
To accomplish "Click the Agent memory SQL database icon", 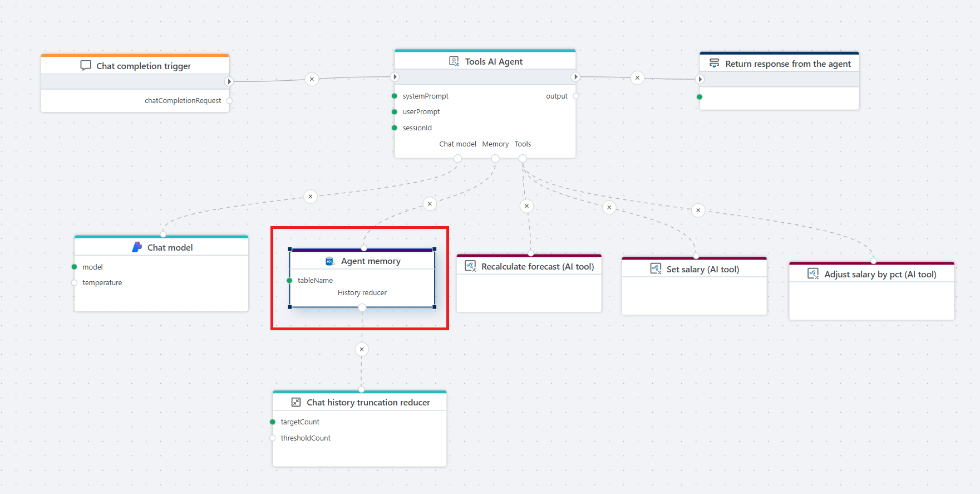I will point(329,261).
